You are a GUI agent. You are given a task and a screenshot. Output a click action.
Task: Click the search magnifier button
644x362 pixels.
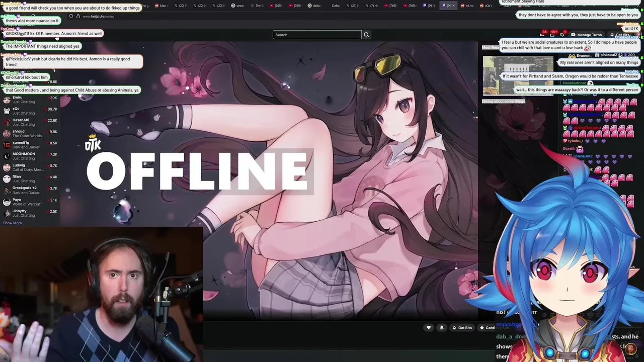[366, 35]
